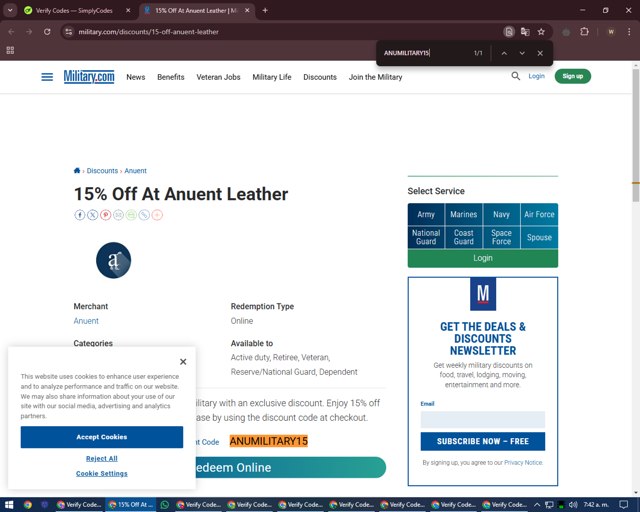
Task: Share on Facebook icon
Action: click(80, 215)
